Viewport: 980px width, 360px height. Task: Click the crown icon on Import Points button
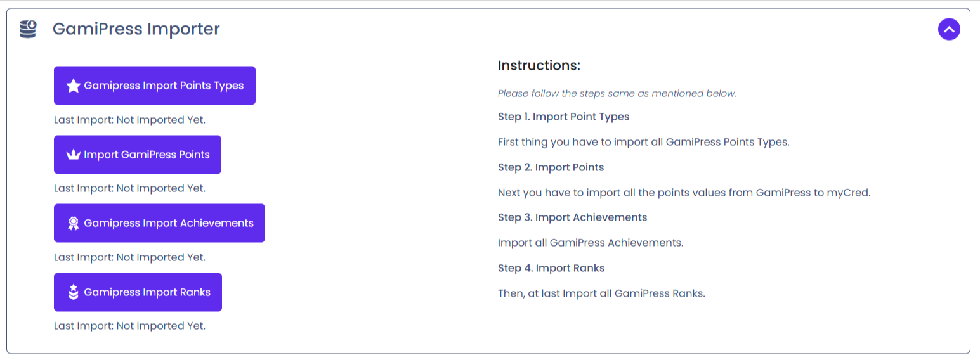tap(74, 155)
